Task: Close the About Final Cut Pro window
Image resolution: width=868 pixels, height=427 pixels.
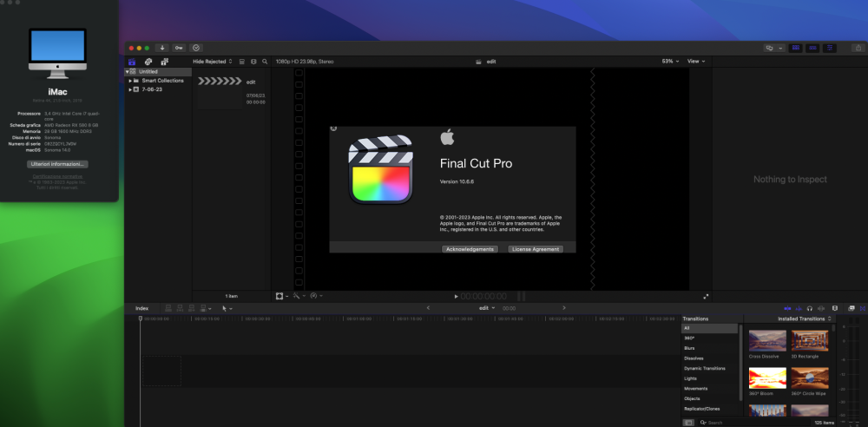Action: (x=333, y=128)
